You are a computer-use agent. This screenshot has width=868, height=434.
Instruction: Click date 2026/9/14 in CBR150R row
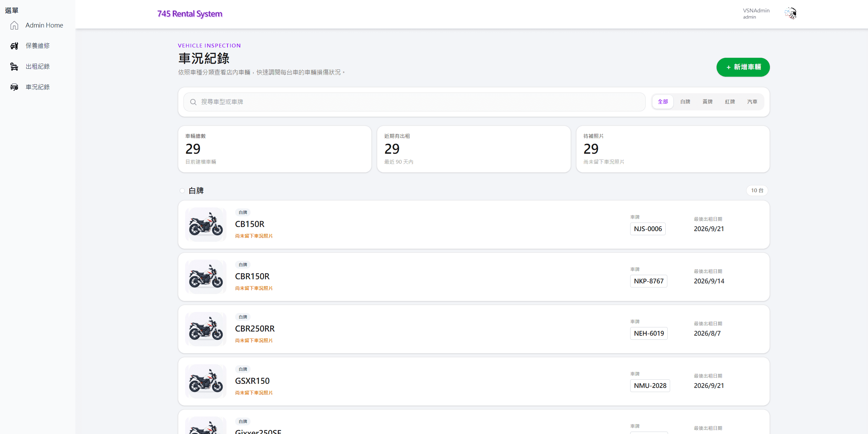point(709,281)
